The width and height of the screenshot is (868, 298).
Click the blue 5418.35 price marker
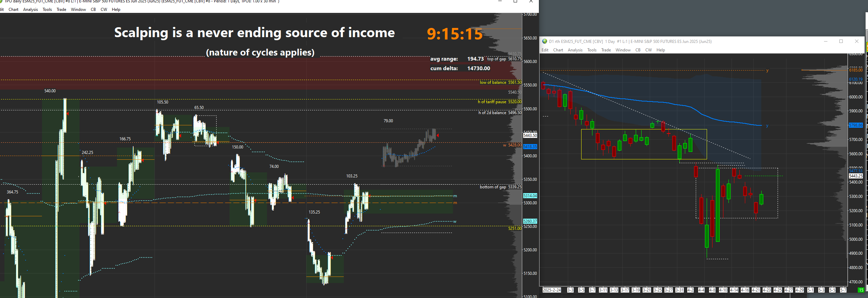click(530, 147)
